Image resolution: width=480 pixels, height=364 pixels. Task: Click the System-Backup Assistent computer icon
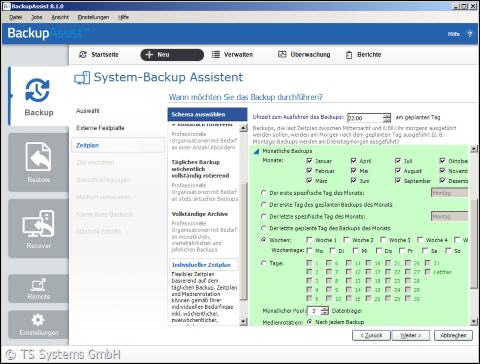click(x=82, y=78)
